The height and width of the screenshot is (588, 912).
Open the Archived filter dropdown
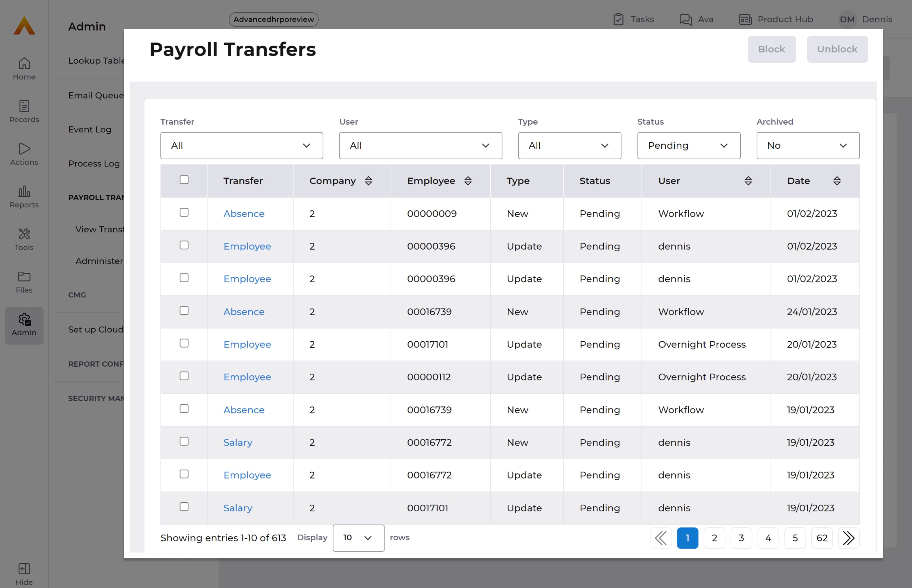(808, 146)
